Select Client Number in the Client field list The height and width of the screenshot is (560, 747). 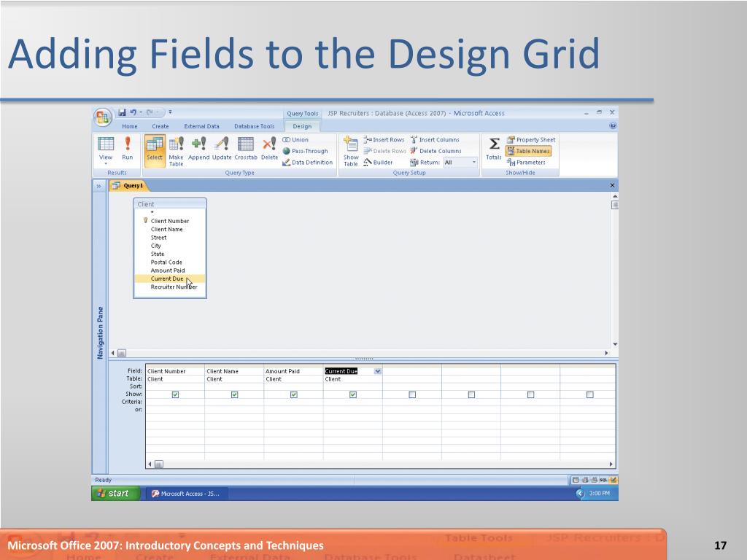pos(170,221)
